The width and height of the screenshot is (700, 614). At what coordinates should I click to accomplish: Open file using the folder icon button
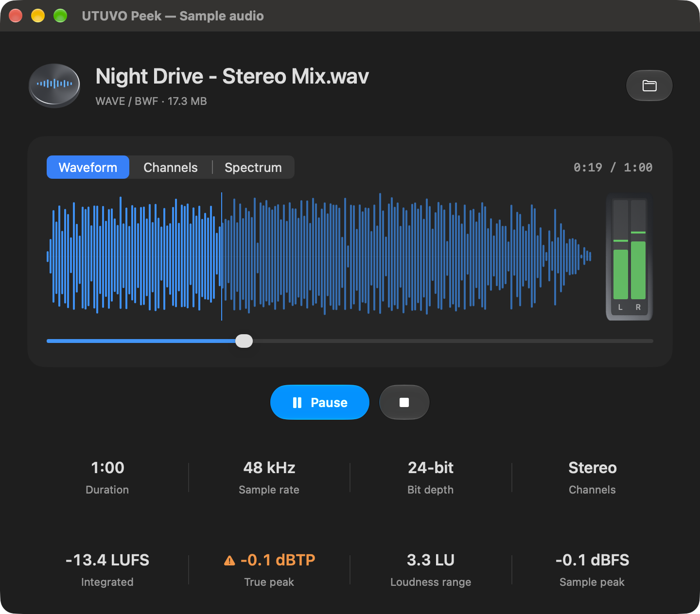(649, 85)
